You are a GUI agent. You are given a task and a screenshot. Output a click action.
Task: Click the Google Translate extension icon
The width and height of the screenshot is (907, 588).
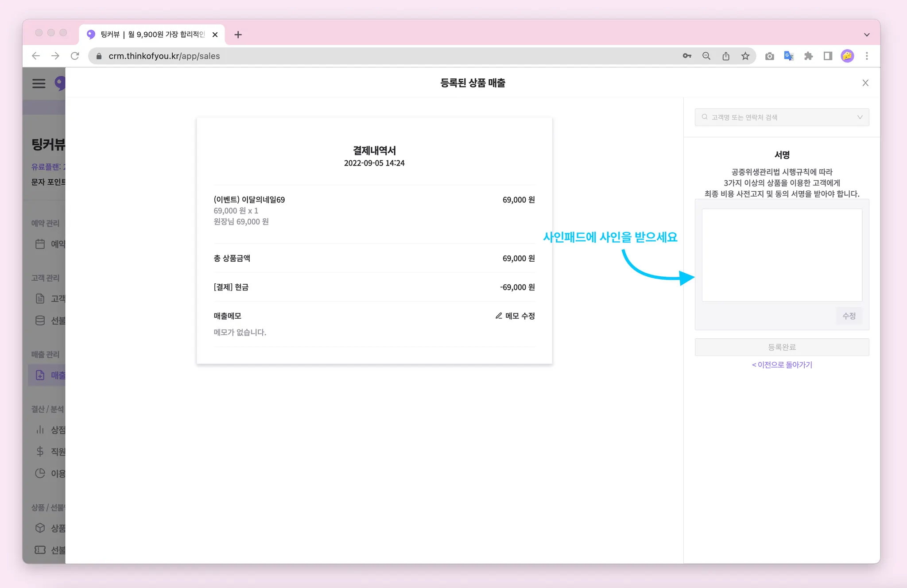[789, 56]
